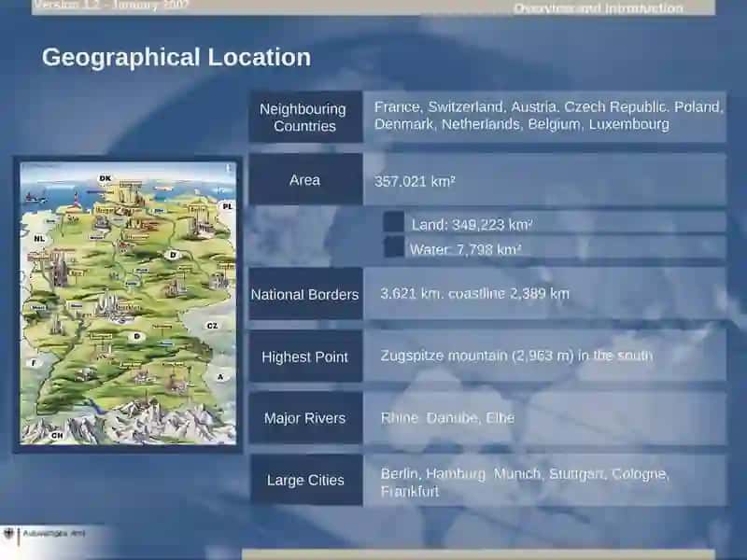Click the 'Version 1.2 - January 2007' header text
This screenshot has width=747, height=560.
(x=112, y=6)
